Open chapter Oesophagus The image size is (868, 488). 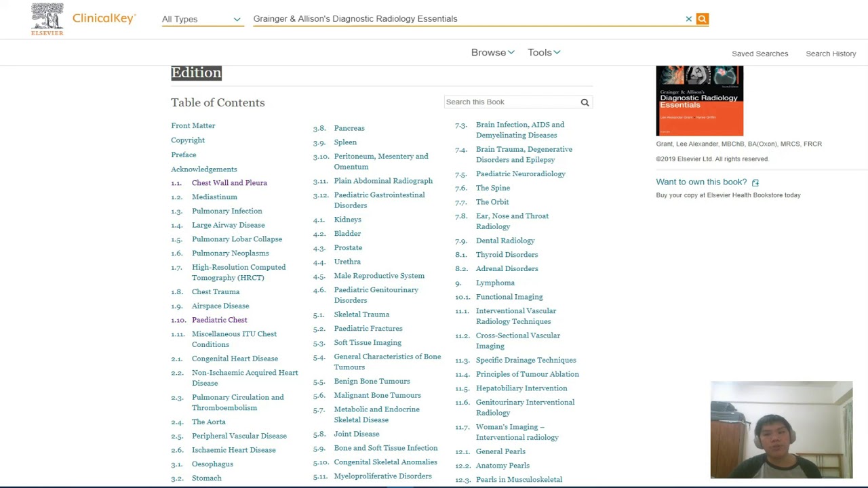(x=212, y=464)
